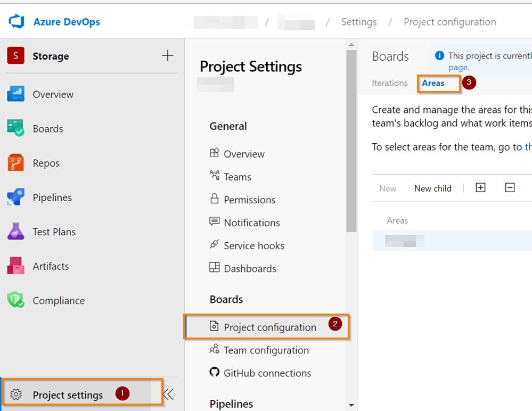Expand all areas with the plus box
This screenshot has width=532, height=411.
[480, 187]
